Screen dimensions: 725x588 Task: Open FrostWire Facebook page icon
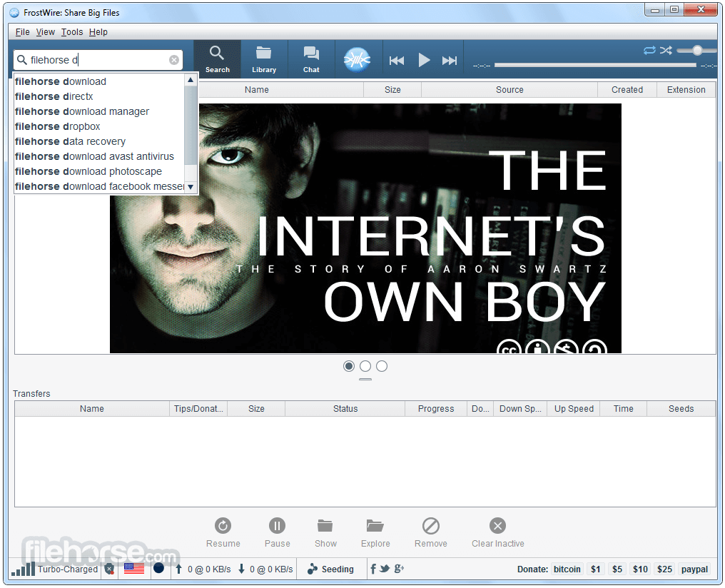pyautogui.click(x=373, y=569)
